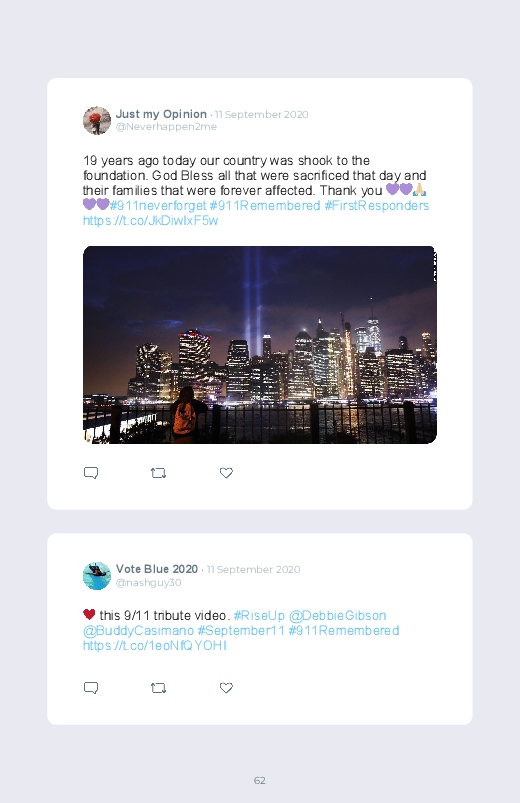The image size is (520, 803).
Task: Click the @nashguy30 handle
Action: 149,583
